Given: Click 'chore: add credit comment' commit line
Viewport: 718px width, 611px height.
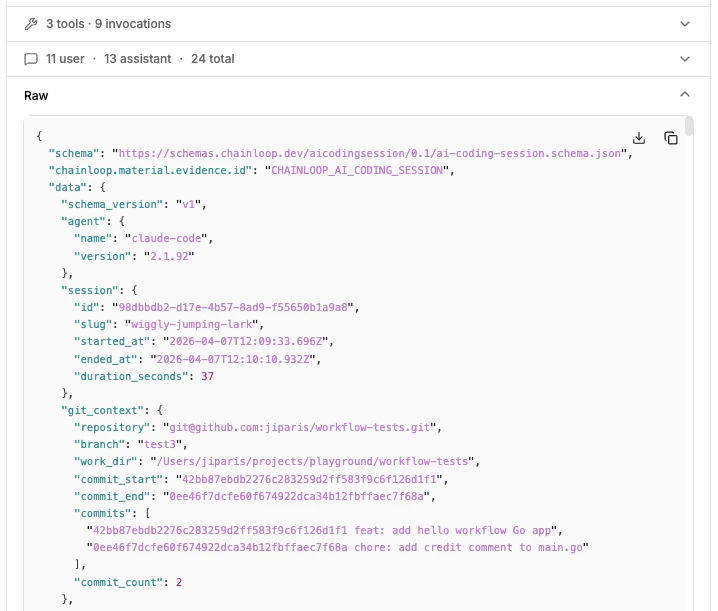Looking at the screenshot, I should coord(338,548).
